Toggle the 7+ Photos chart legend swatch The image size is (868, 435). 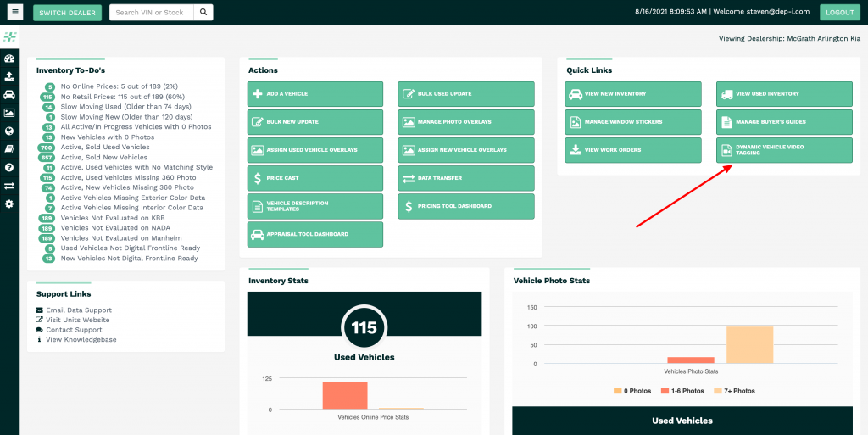coord(718,391)
